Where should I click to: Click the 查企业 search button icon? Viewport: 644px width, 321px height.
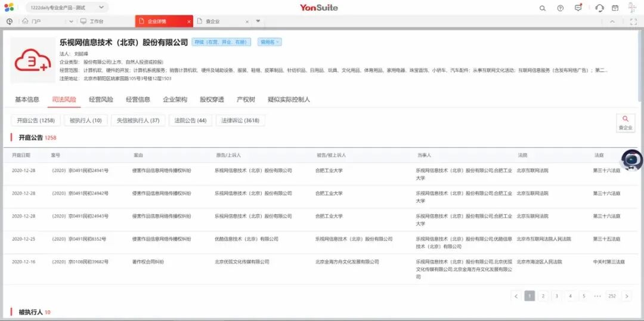[626, 123]
